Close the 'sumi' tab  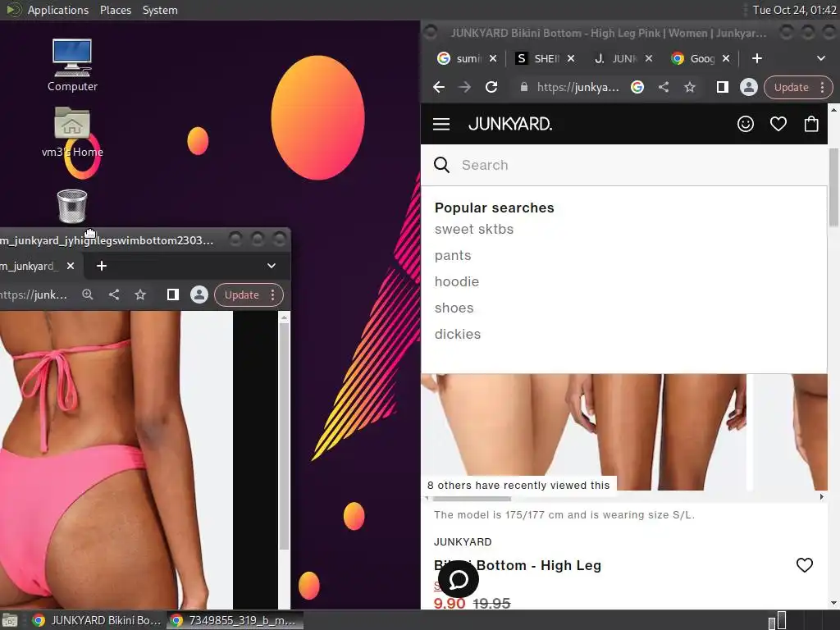[493, 58]
